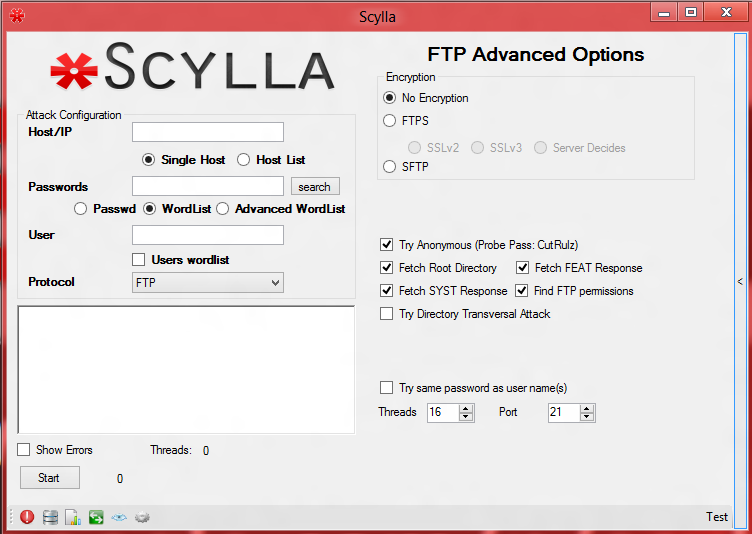Open the Protocol dropdown

point(208,283)
